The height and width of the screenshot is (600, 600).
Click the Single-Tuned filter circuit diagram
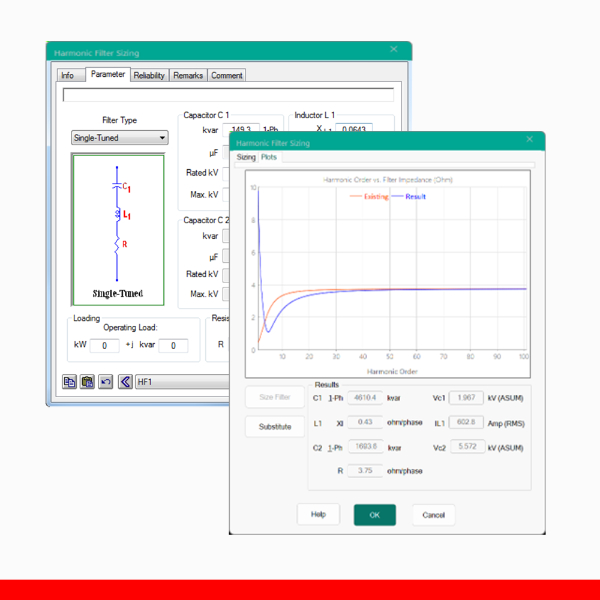click(118, 228)
